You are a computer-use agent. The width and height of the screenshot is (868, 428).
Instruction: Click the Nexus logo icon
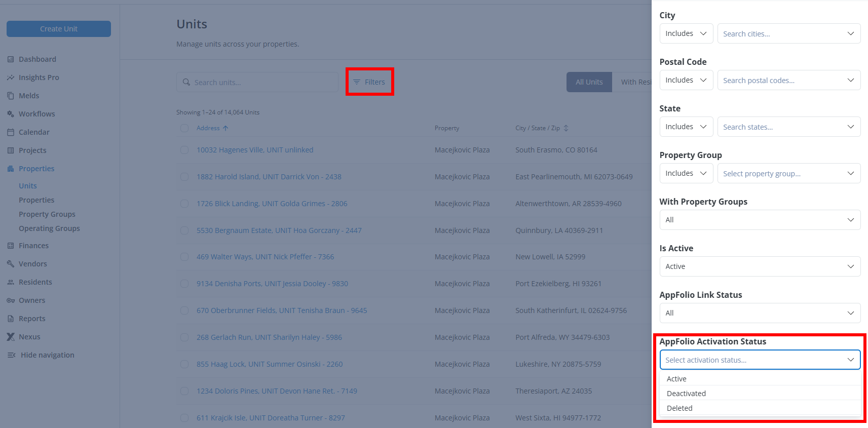[11, 337]
